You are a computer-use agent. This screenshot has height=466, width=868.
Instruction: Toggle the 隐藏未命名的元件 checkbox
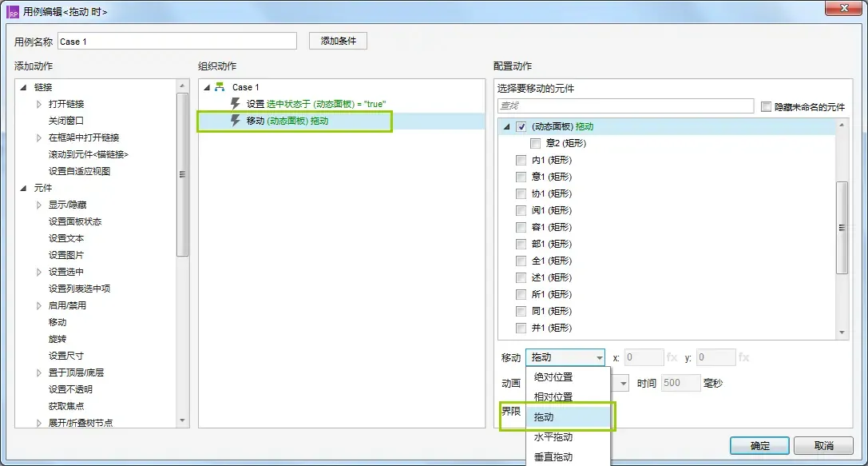pos(767,106)
